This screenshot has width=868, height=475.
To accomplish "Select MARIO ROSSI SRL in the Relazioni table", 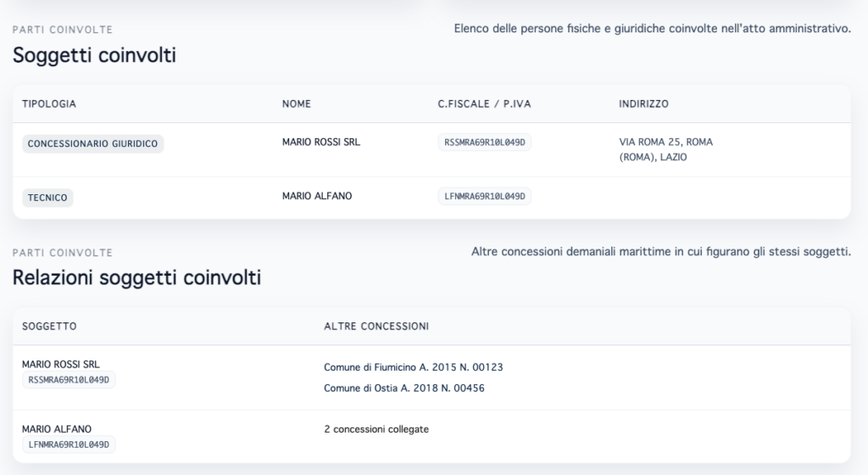I will click(x=61, y=365).
